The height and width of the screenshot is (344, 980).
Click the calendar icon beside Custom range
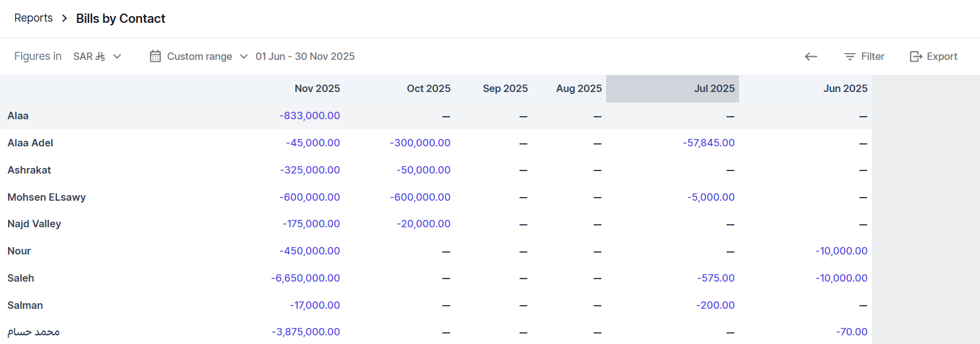click(155, 56)
